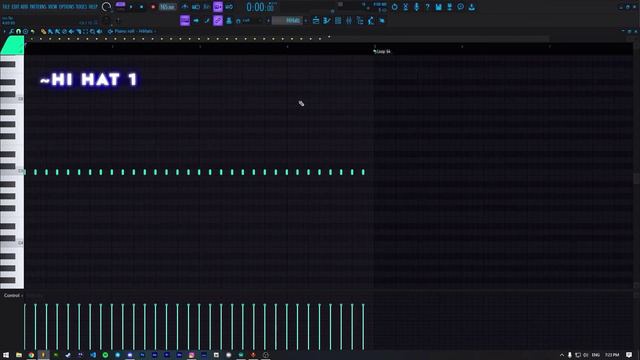Click the green piano roll corner tab
This screenshot has height=360, width=640.
[13, 45]
